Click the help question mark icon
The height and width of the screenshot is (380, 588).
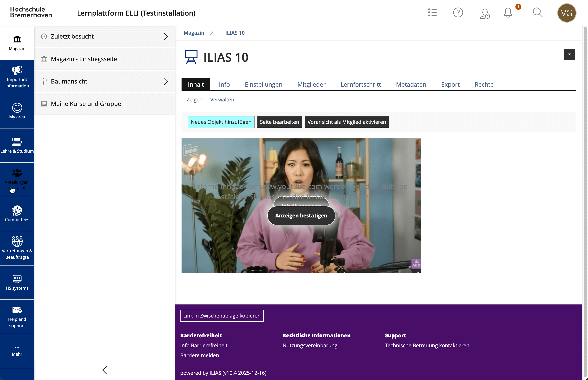(x=458, y=13)
